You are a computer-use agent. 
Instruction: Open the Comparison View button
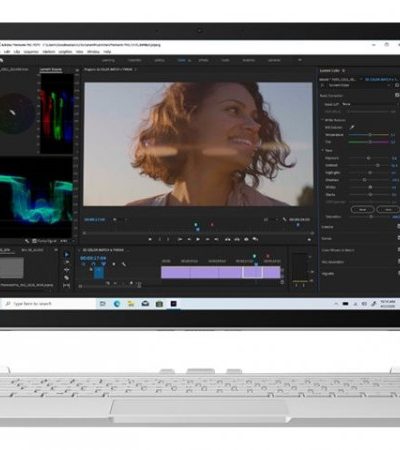coord(255,239)
